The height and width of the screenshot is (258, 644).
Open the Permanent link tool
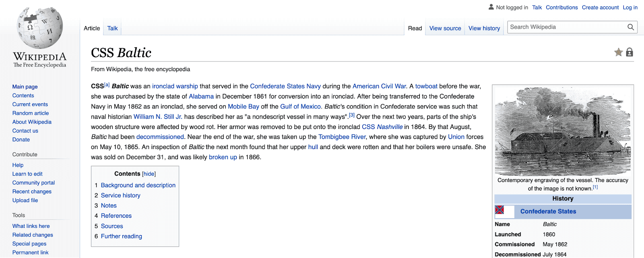point(30,252)
